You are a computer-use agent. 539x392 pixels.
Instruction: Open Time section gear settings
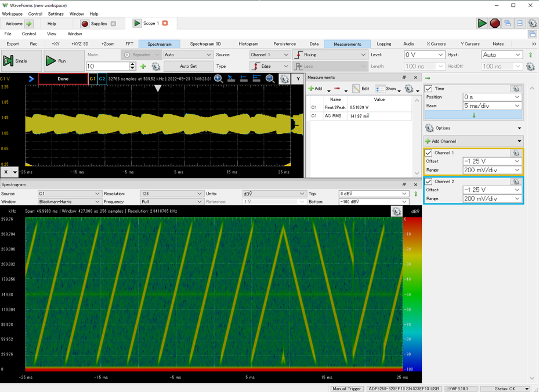click(x=515, y=89)
